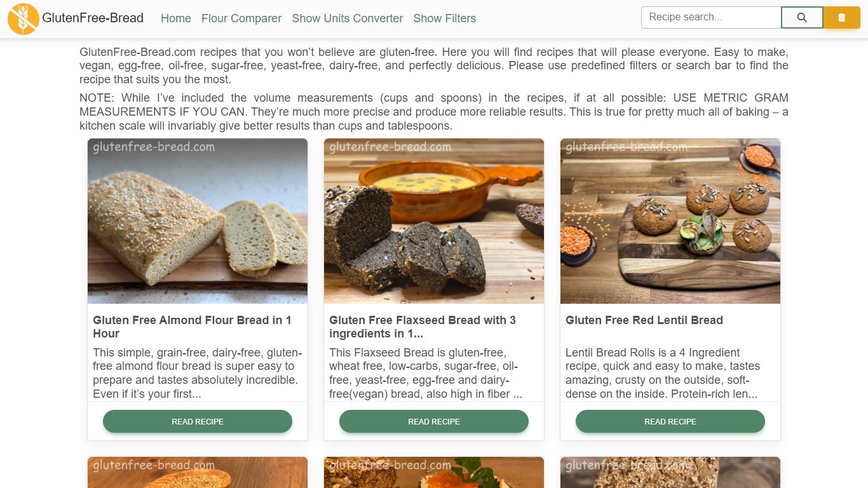Click the GlutenFree-Bread site title text
Viewport: 868px width, 488px height.
(93, 18)
